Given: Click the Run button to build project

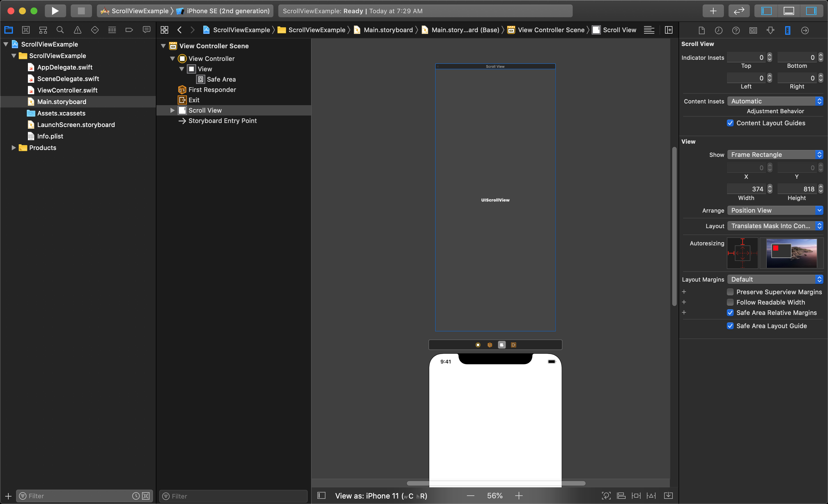Looking at the screenshot, I should pos(55,10).
